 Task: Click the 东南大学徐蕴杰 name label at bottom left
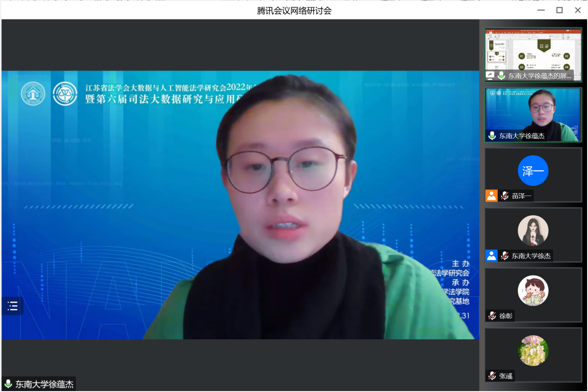[x=44, y=384]
